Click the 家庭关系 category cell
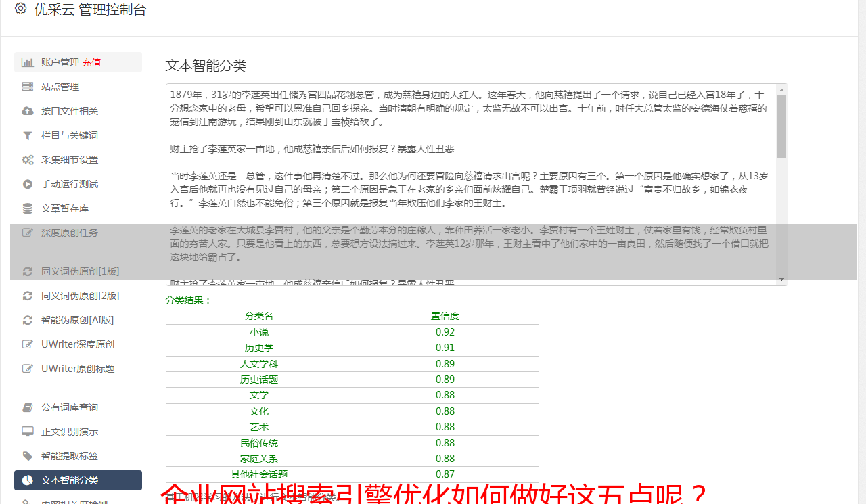 point(259,459)
